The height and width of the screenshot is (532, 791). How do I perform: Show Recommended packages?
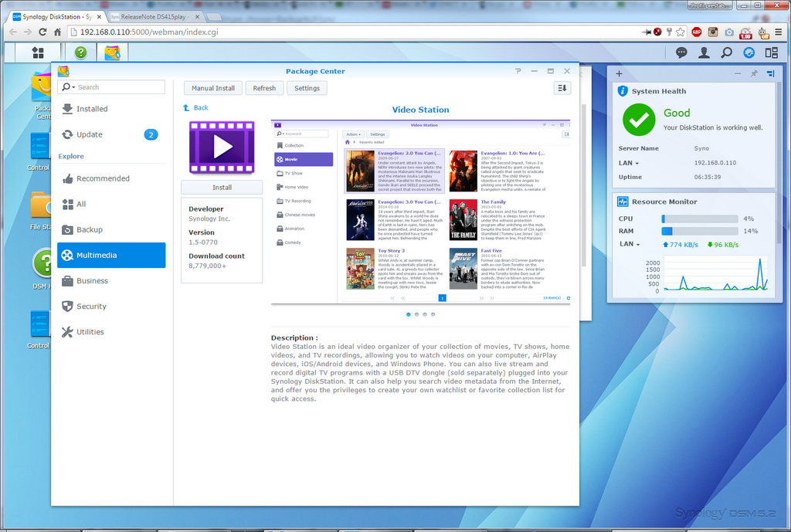(111, 178)
